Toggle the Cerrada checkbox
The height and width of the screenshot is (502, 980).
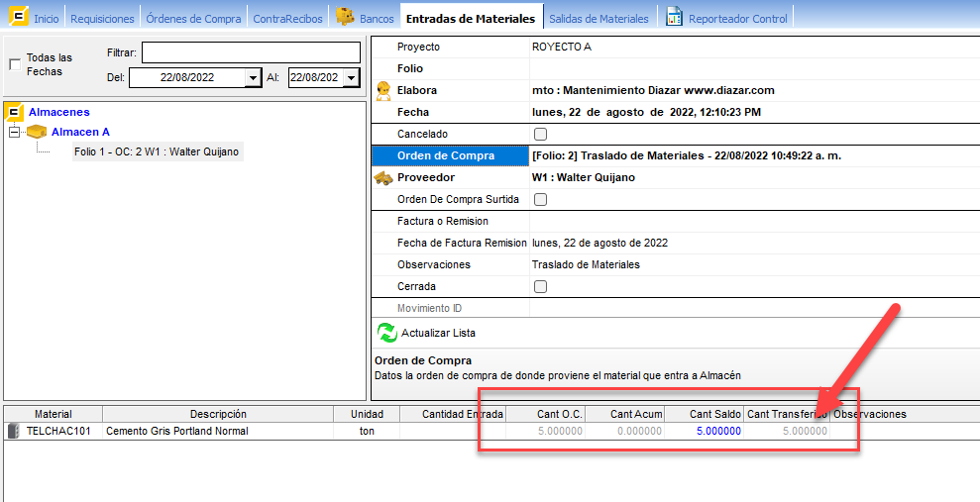coord(541,286)
